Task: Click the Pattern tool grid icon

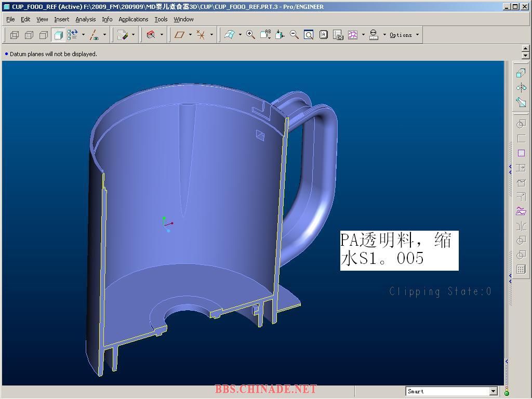Action: point(521,269)
